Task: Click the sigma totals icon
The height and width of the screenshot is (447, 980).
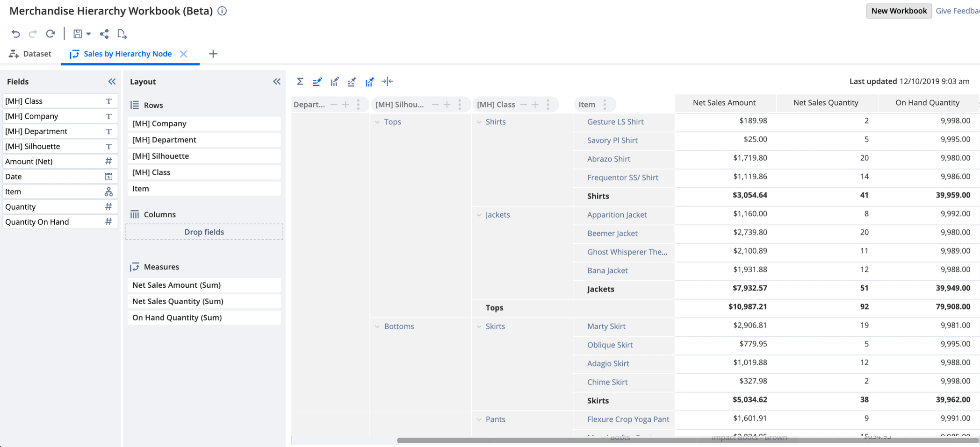Action: 300,81
